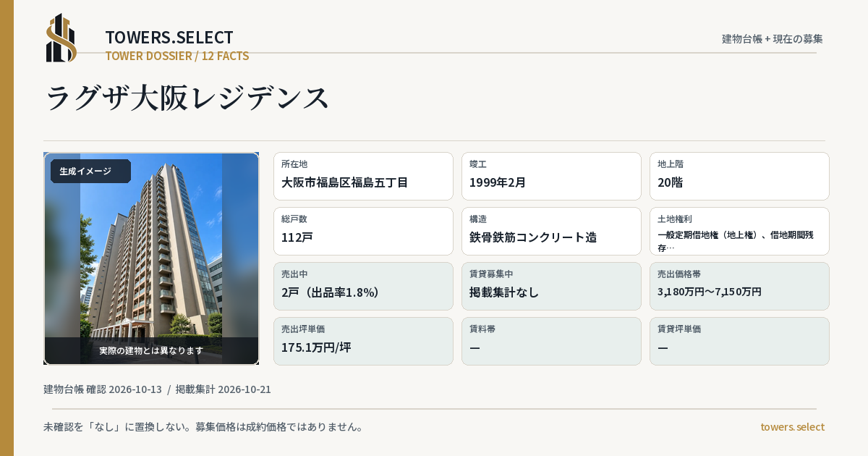
Task: Select the 売出価格帯 3,180万円〜7,150万円 card
Action: coord(739,286)
